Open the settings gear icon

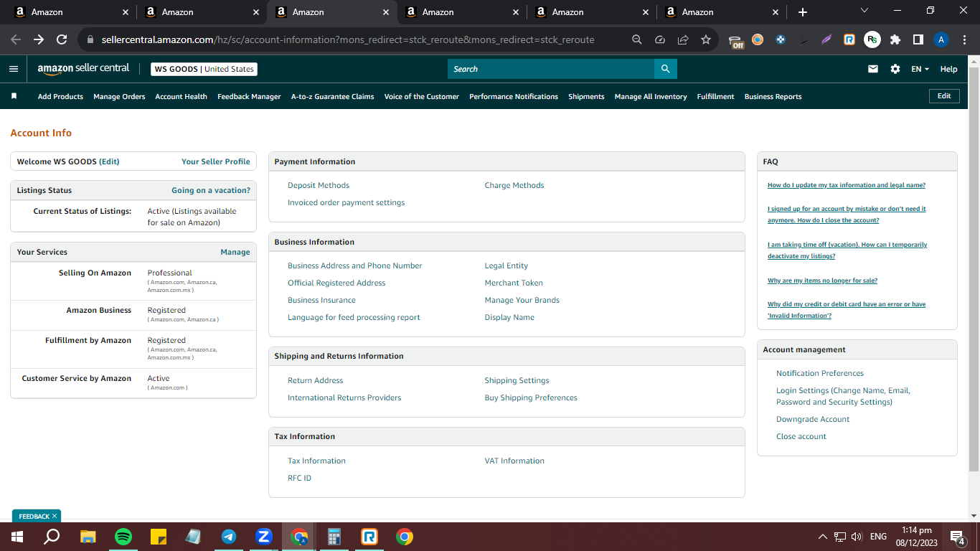tap(895, 69)
